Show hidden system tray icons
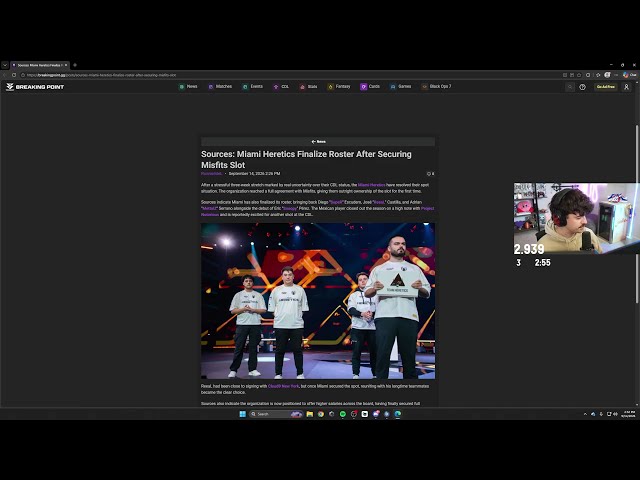The height and width of the screenshot is (480, 640). pyautogui.click(x=585, y=414)
